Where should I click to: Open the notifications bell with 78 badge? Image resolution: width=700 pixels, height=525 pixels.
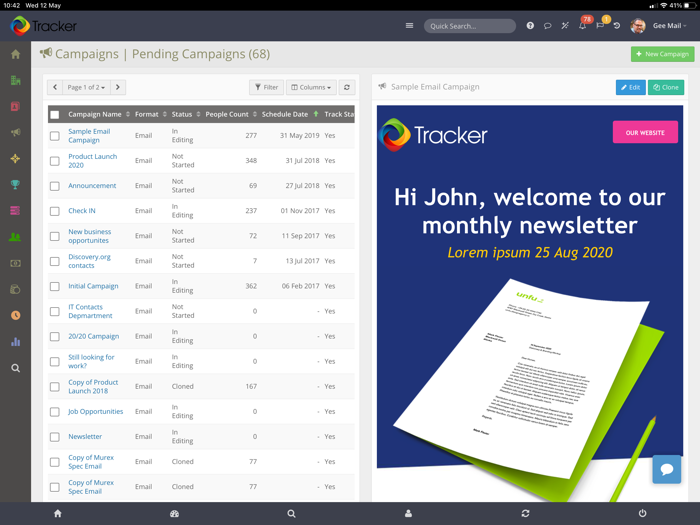coord(583,25)
